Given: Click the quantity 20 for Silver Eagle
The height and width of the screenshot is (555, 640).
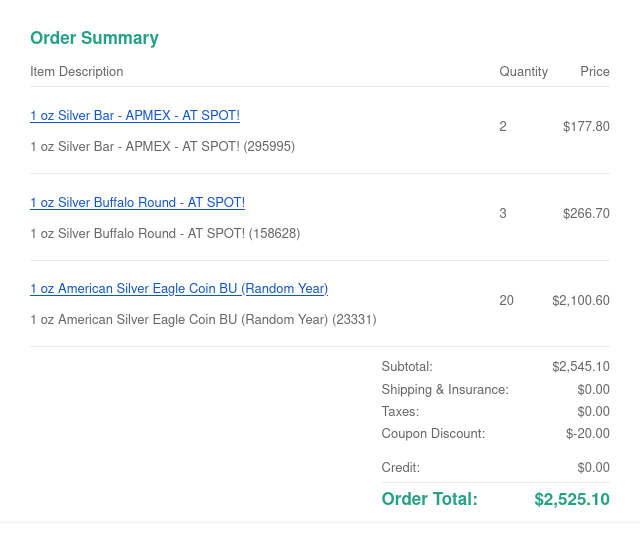Looking at the screenshot, I should [506, 300].
